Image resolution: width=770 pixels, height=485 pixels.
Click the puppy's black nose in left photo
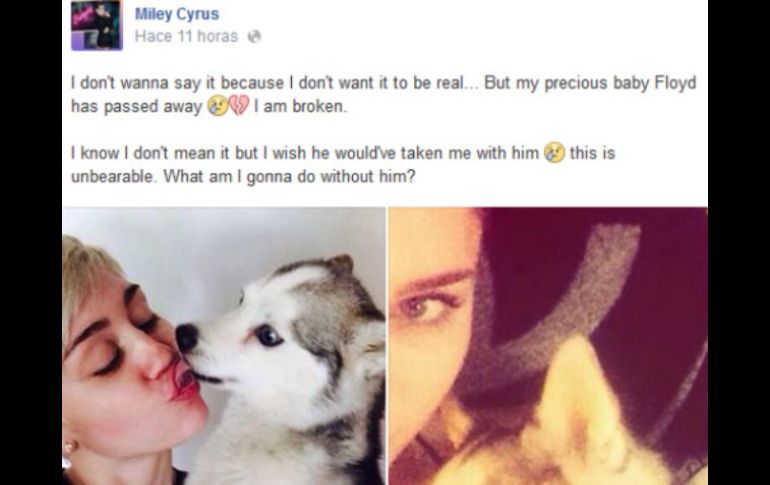click(187, 338)
